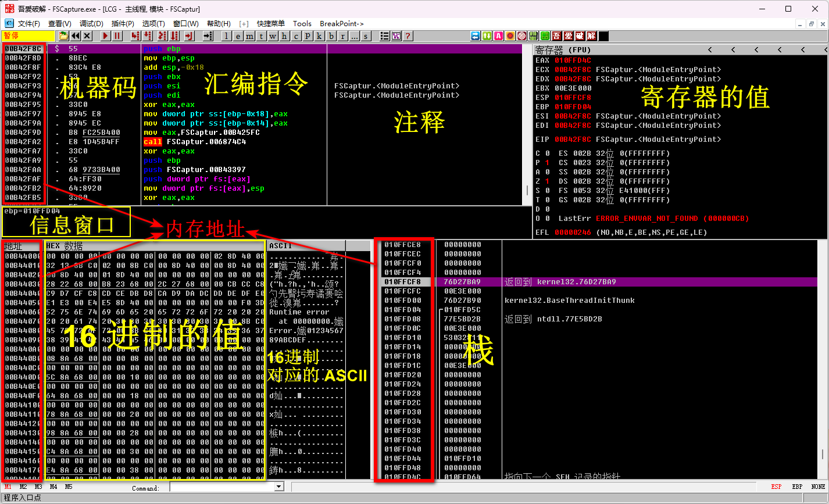This screenshot has width=829, height=504.
Task: Click the pink 'A' plugin icon
Action: tap(499, 35)
